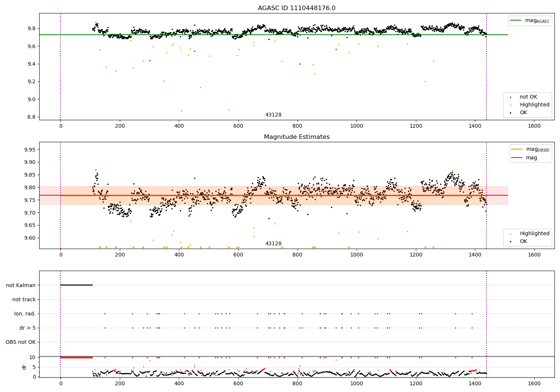Click the 'Ion. rad.' axis label
This screenshot has width=560, height=392.
coord(25,314)
